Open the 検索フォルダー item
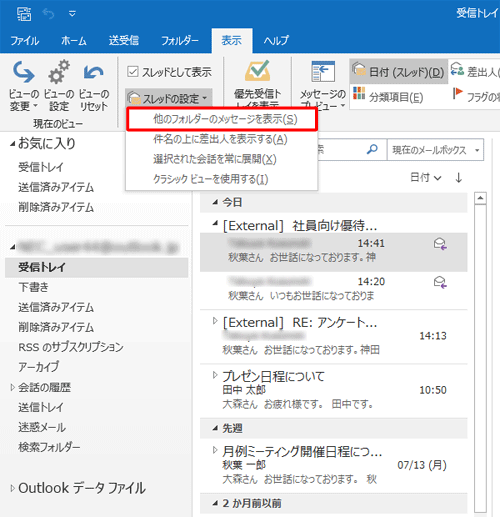 click(49, 447)
